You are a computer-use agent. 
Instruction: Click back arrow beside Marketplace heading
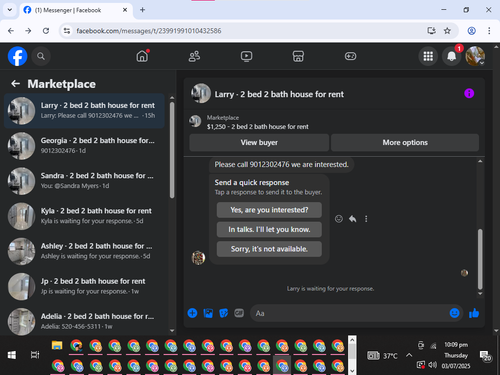(16, 84)
